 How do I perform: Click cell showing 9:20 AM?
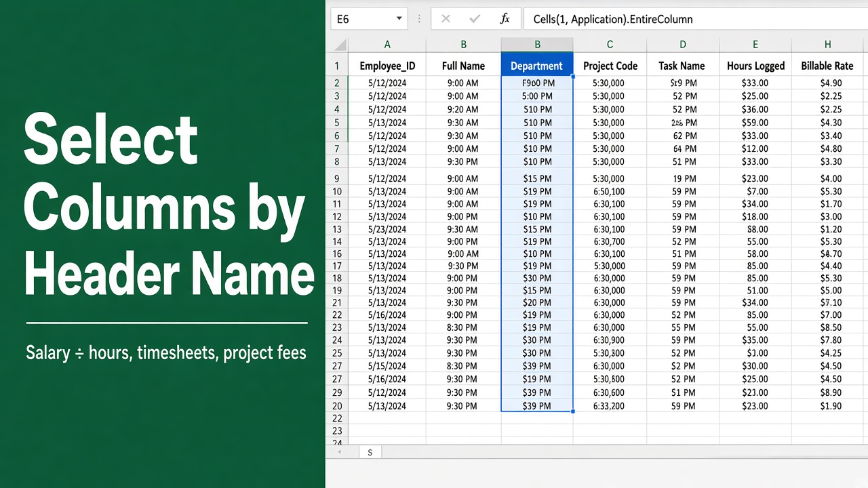pyautogui.click(x=463, y=109)
